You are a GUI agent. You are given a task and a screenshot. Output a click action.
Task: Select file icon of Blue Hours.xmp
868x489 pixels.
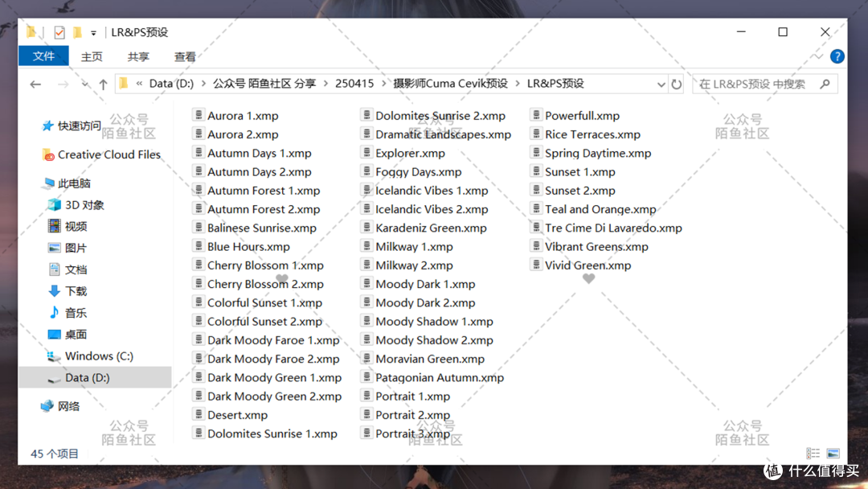[199, 246]
